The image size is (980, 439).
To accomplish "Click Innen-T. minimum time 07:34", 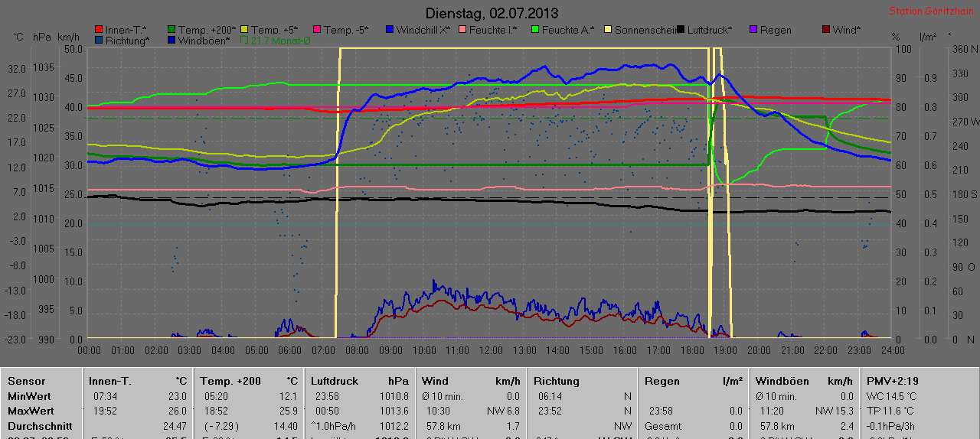I will click(105, 396).
